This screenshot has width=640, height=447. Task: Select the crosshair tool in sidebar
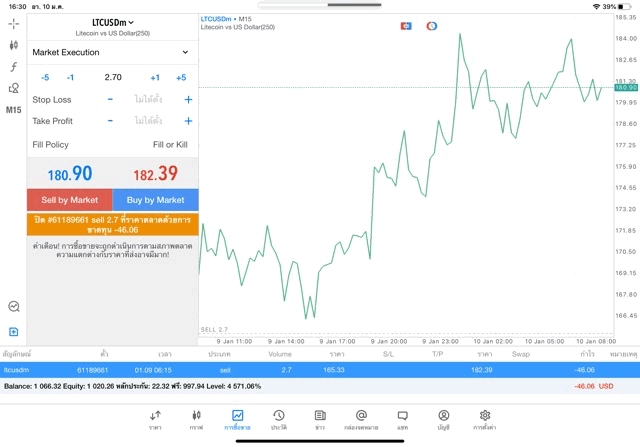(x=13, y=24)
